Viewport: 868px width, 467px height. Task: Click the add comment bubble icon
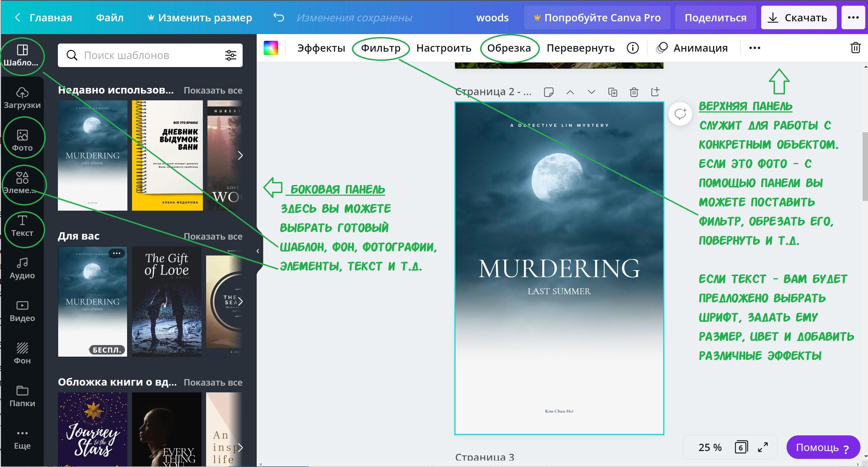[680, 114]
